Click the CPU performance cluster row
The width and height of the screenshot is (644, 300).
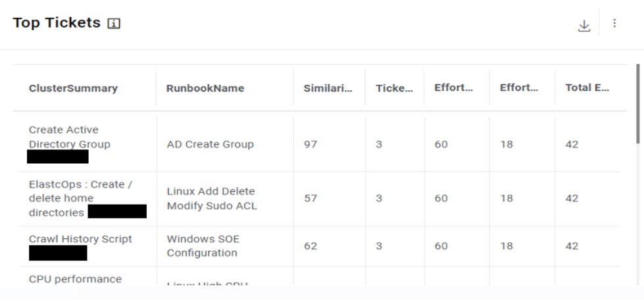[75, 279]
